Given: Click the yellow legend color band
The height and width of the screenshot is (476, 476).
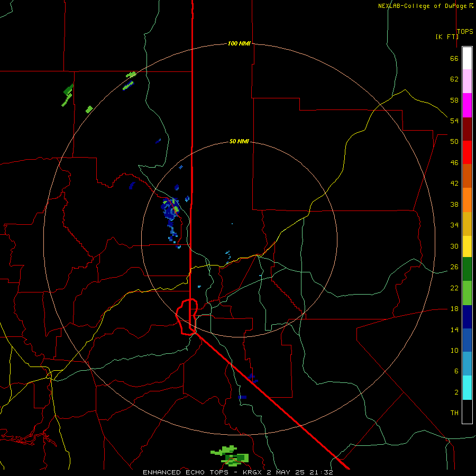Looking at the screenshot, I should click(x=467, y=246).
